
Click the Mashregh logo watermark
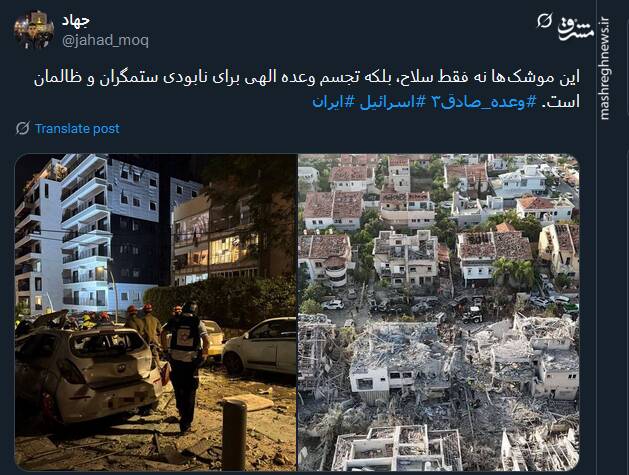click(576, 28)
